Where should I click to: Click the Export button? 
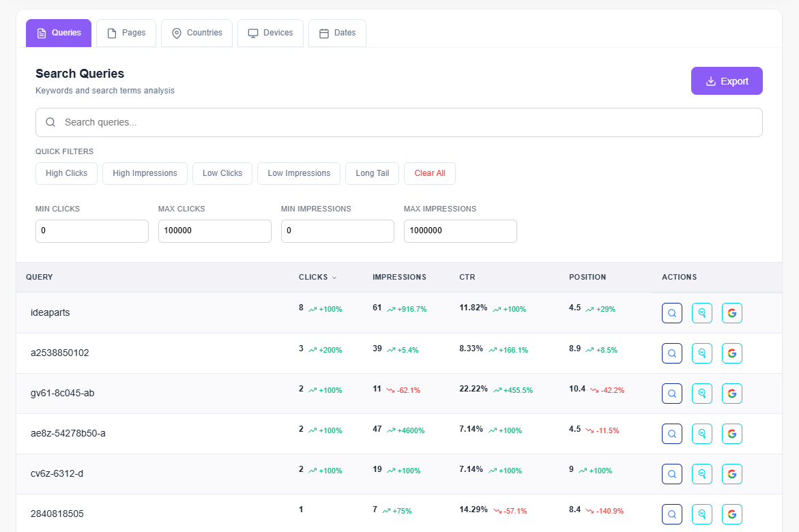click(x=727, y=80)
